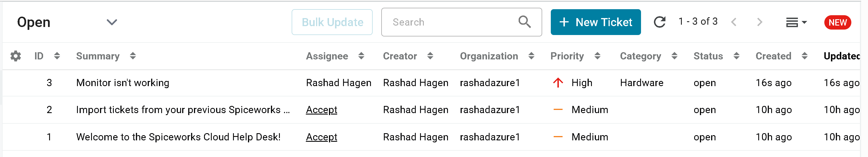Click the red NEW badge

(x=837, y=23)
